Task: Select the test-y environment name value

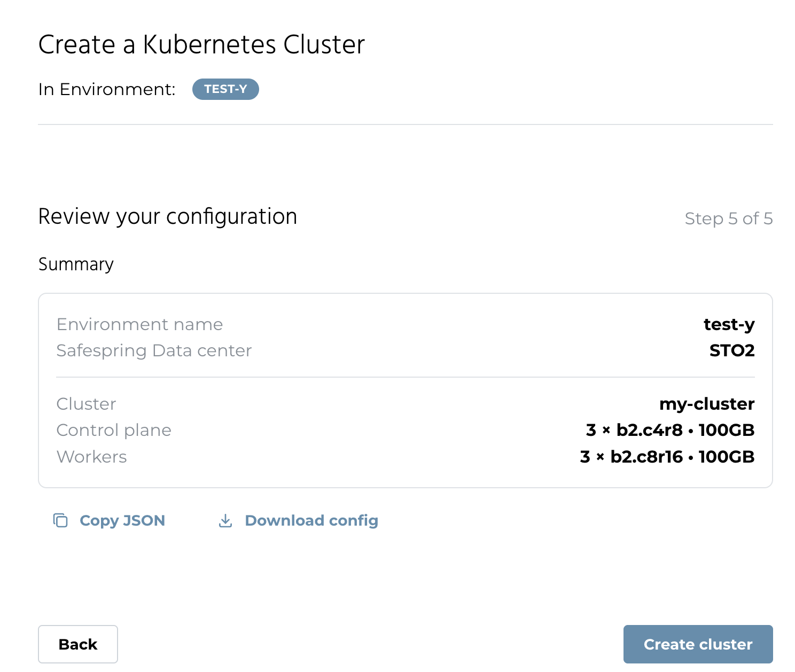Action: [729, 324]
